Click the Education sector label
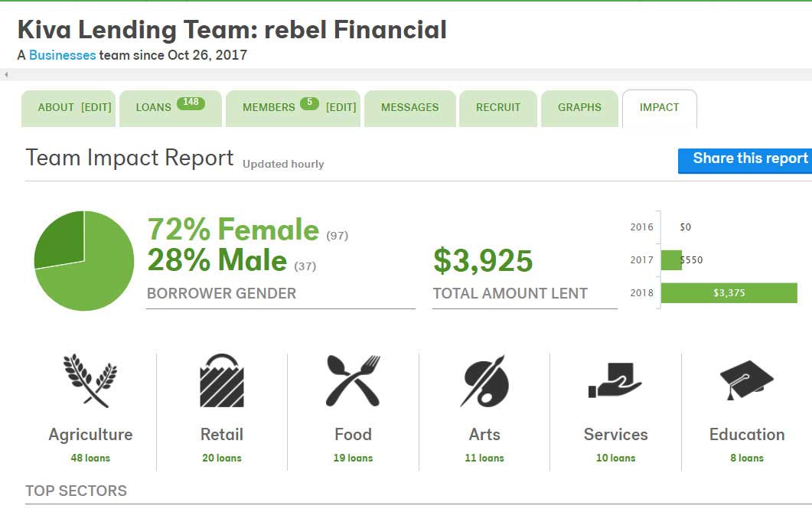 coord(747,434)
